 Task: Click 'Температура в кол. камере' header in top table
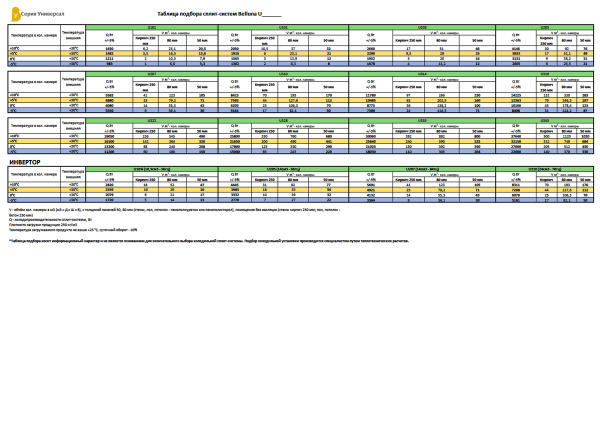(33, 35)
